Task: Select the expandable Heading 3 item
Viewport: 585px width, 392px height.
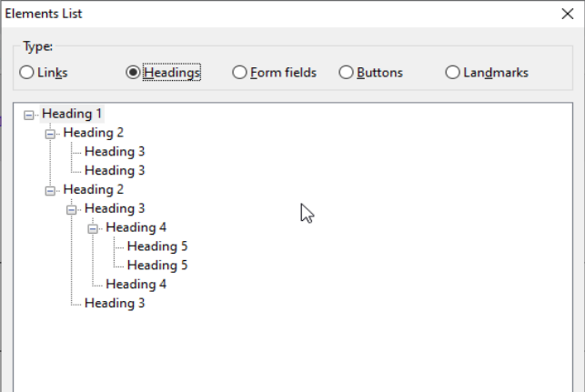Action: [x=115, y=208]
